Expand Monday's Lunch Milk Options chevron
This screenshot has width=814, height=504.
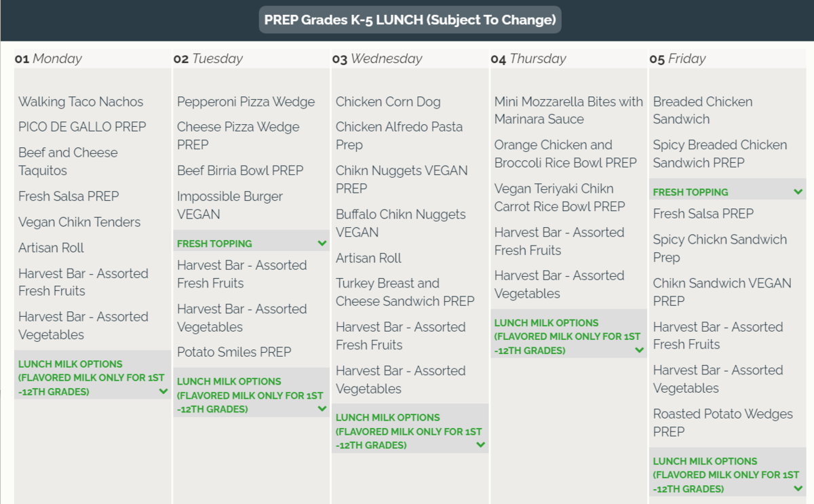[x=163, y=391]
